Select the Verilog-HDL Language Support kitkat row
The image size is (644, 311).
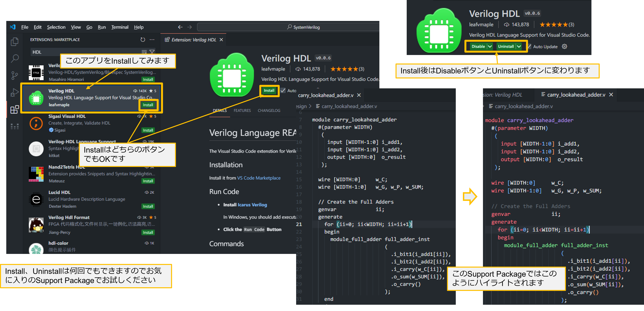(91, 149)
